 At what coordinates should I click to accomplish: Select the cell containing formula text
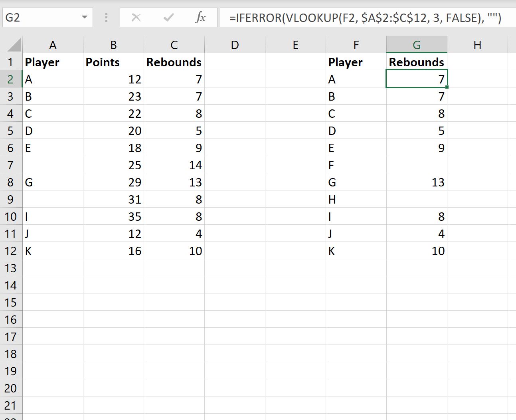(x=359, y=18)
